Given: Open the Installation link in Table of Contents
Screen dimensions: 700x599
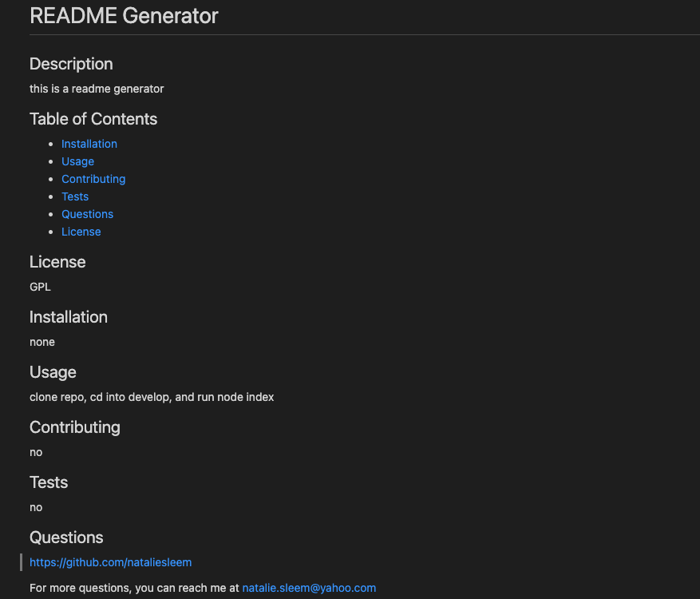Looking at the screenshot, I should tap(89, 144).
